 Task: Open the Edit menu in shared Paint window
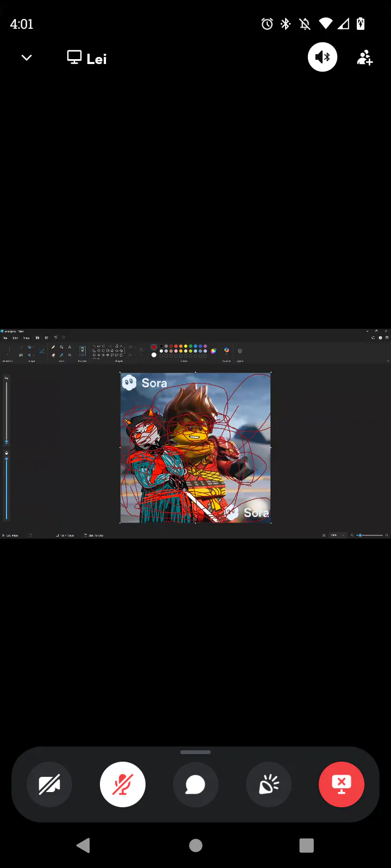pyautogui.click(x=15, y=338)
